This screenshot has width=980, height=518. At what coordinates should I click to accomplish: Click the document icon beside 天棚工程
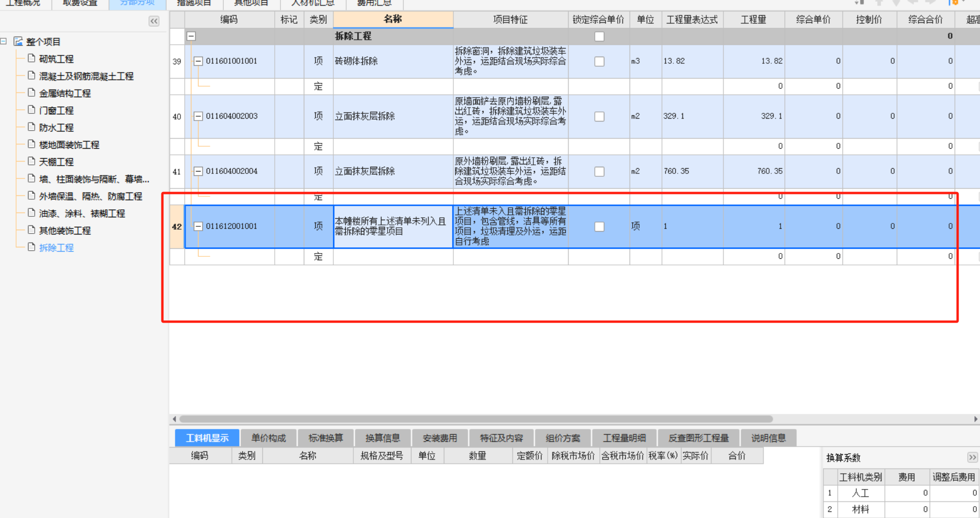click(31, 162)
